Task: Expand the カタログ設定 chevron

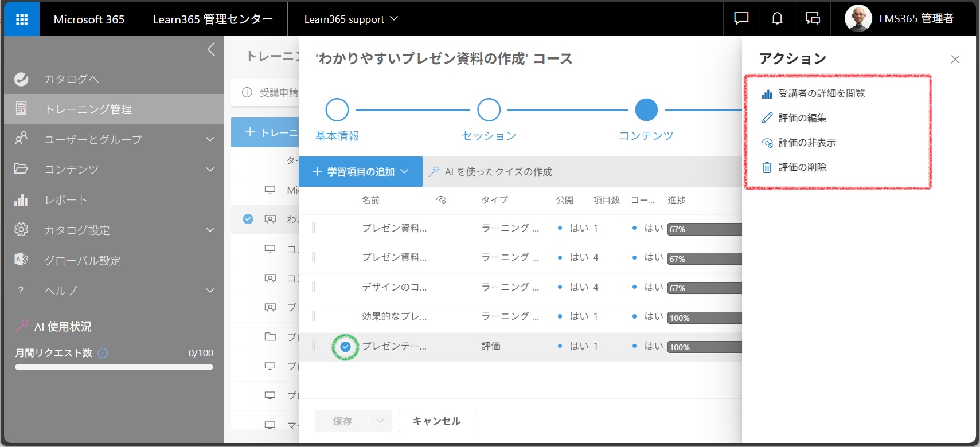Action: click(x=210, y=230)
